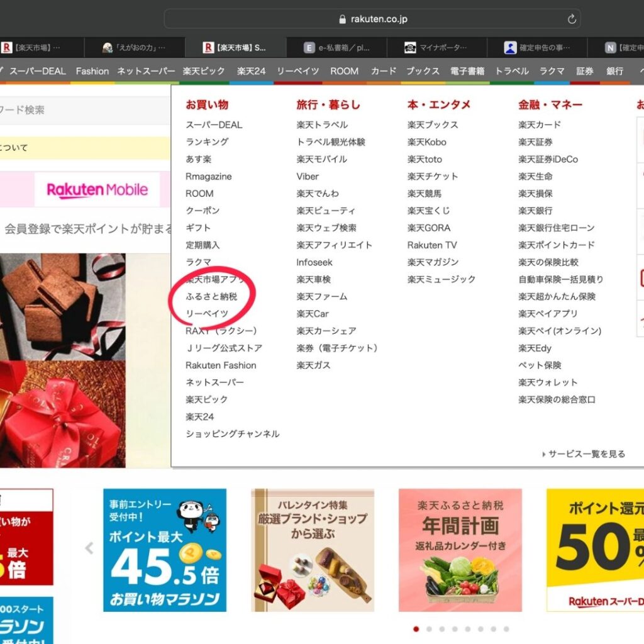Open ランキング link under お買い物
Screen dimensions: 644x644
[206, 142]
